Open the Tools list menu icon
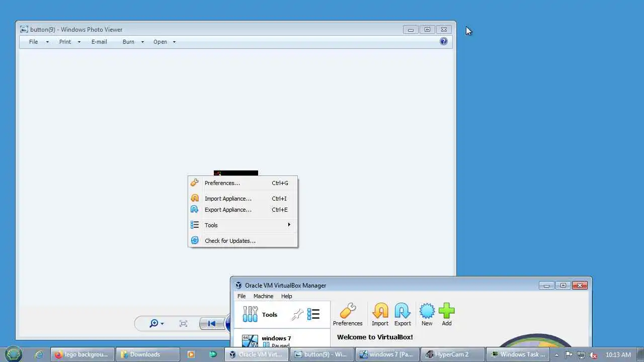The image size is (644, 362). [x=313, y=315]
